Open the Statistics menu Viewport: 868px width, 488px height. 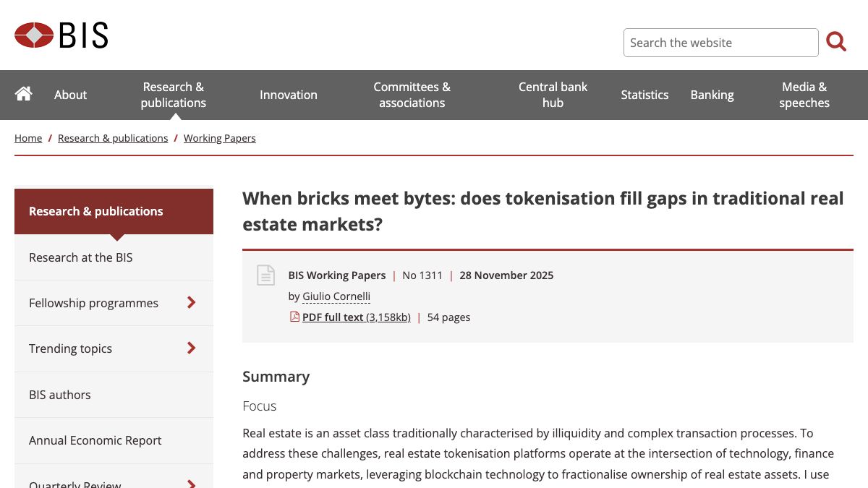pyautogui.click(x=644, y=95)
